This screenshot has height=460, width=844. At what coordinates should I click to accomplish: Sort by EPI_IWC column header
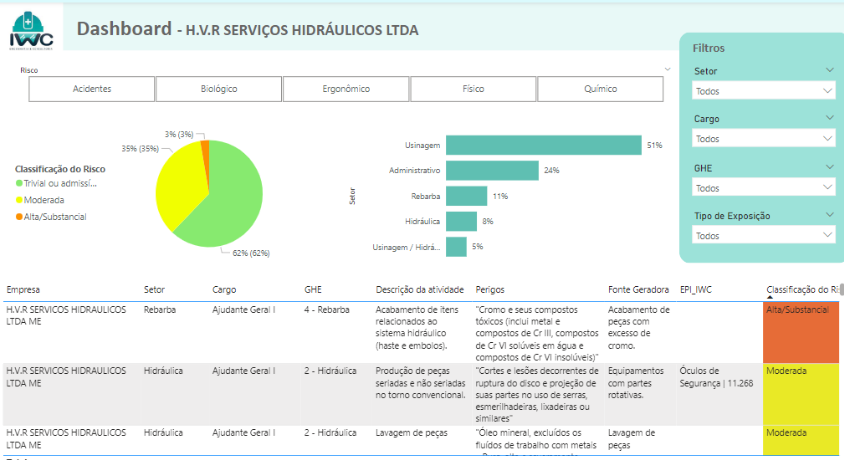click(x=695, y=289)
